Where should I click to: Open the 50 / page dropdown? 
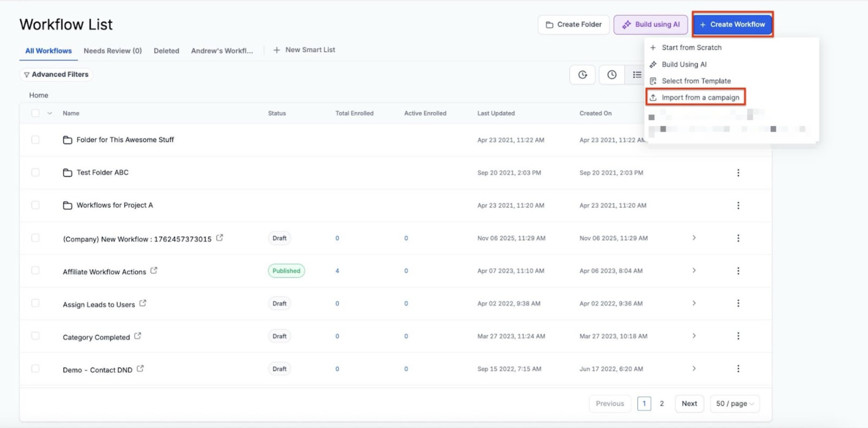(735, 404)
